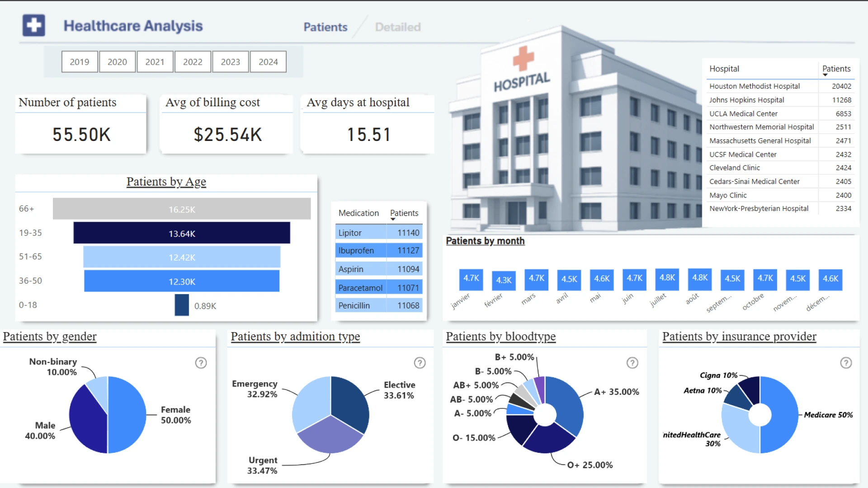Click the Medicare 50% donut segment

tap(784, 416)
